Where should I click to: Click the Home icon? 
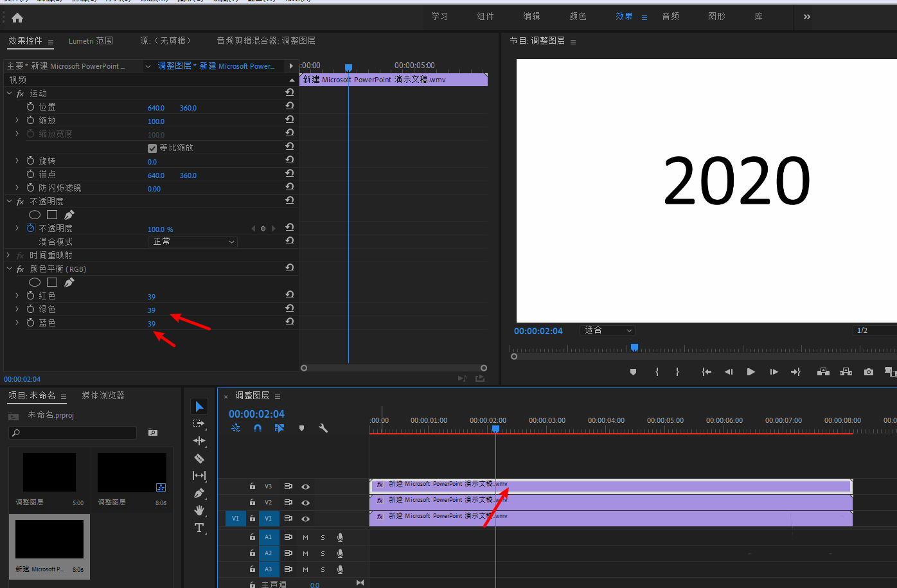pos(17,18)
